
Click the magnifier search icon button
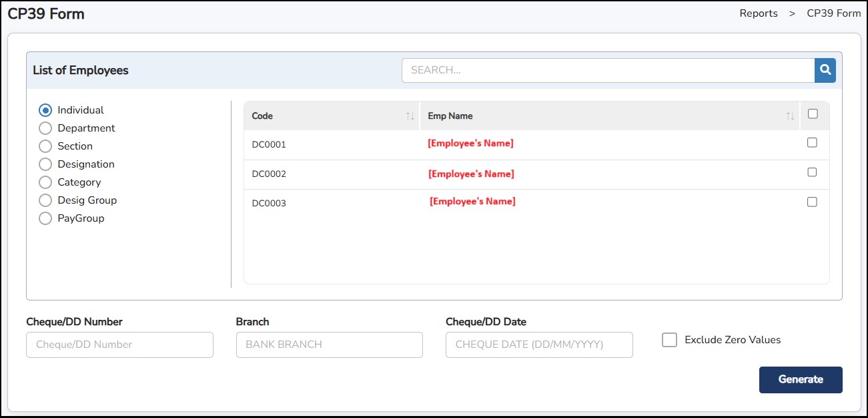click(x=825, y=70)
